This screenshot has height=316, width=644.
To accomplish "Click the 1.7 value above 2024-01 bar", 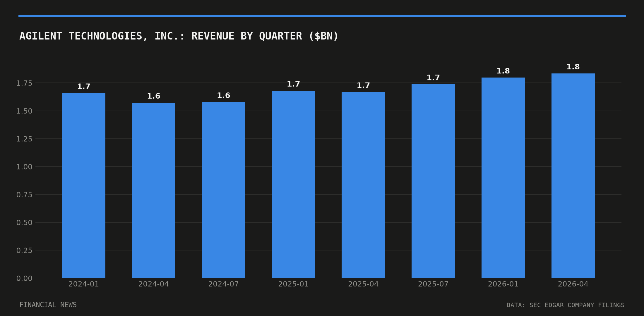I will (84, 87).
